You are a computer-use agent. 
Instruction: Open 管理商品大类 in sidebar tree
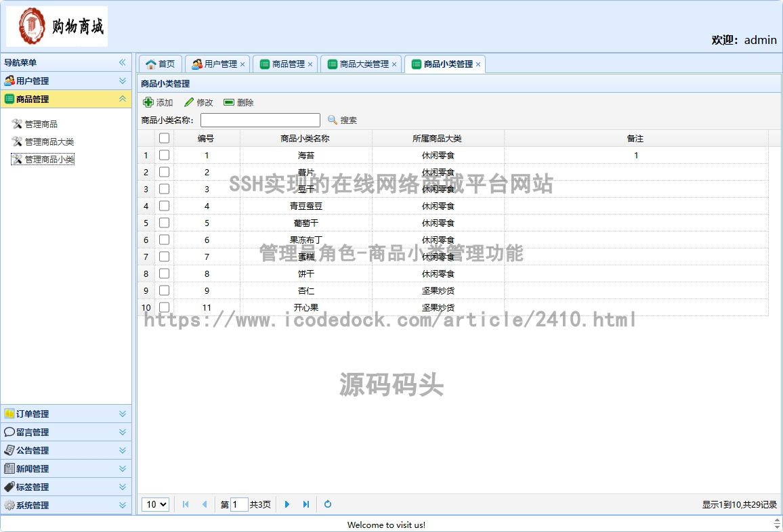pos(49,141)
